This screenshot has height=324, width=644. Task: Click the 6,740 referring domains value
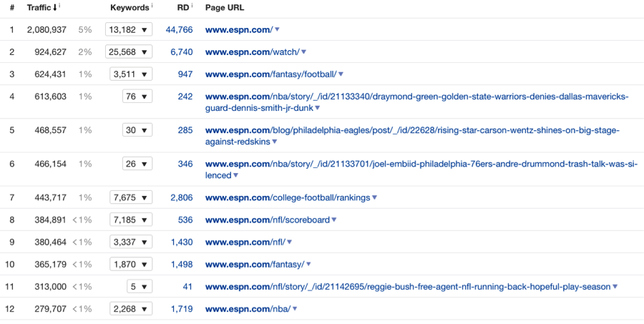(181, 51)
